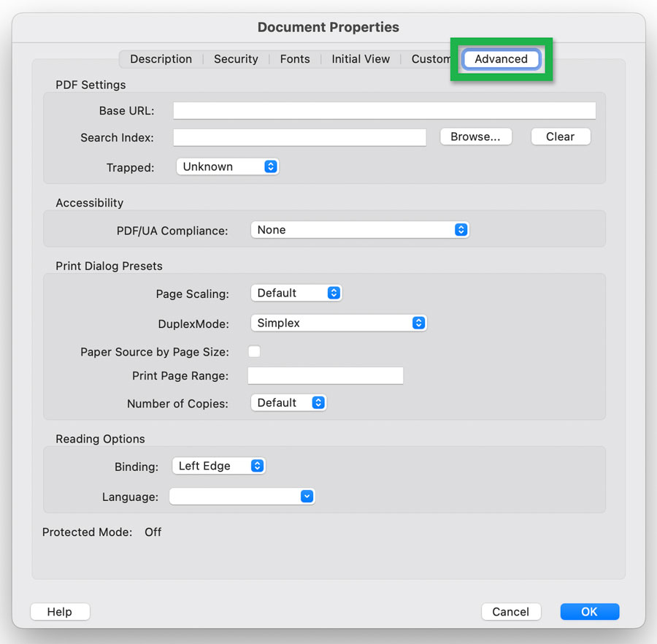Switch to the Security tab
657x644 pixels.
[235, 59]
